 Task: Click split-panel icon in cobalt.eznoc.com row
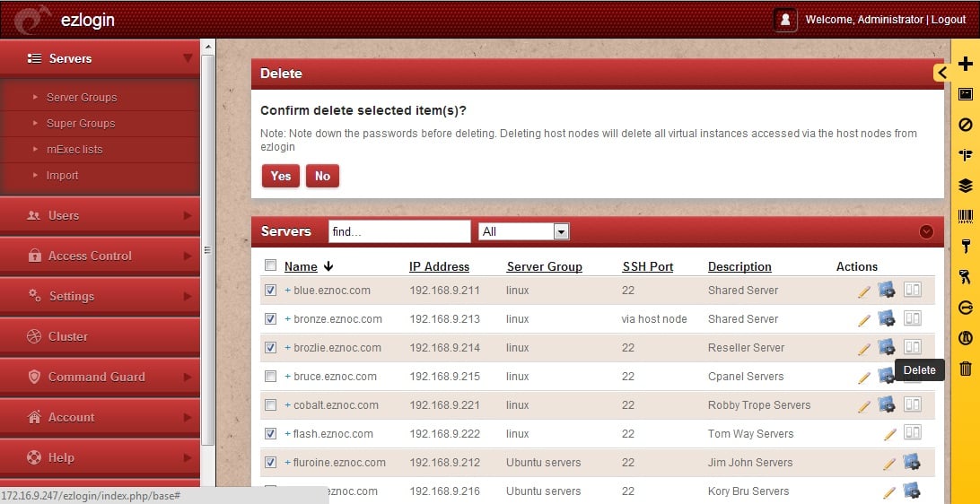(913, 404)
